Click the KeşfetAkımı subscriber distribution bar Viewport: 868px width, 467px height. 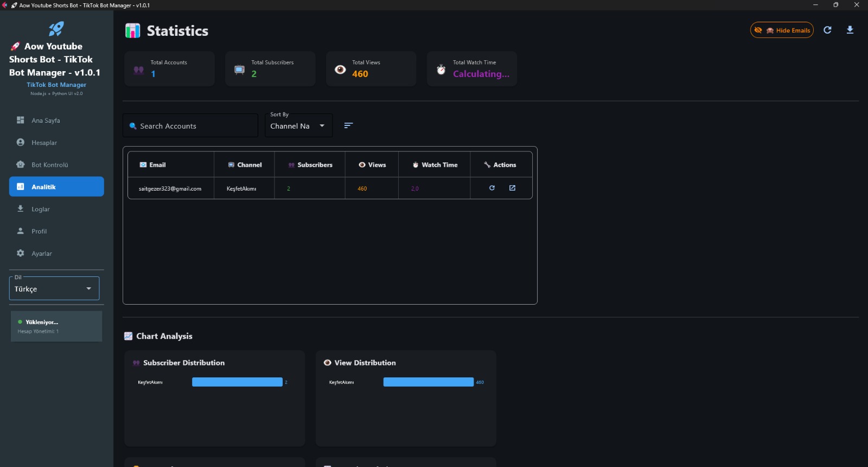(237, 382)
